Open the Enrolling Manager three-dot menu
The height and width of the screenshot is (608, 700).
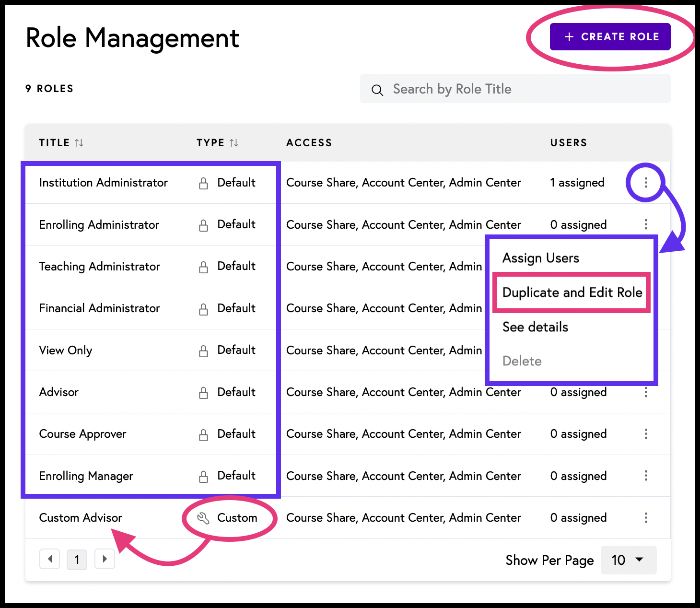(x=646, y=476)
